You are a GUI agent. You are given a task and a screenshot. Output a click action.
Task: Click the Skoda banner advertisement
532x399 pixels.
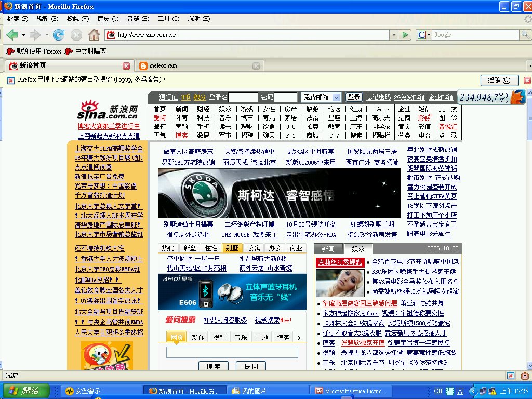tap(279, 193)
